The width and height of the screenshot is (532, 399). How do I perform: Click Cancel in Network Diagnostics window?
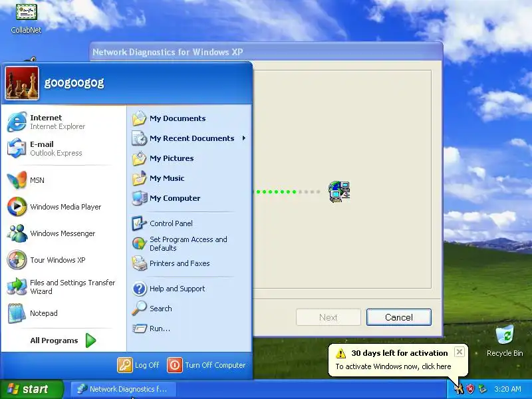pos(398,317)
